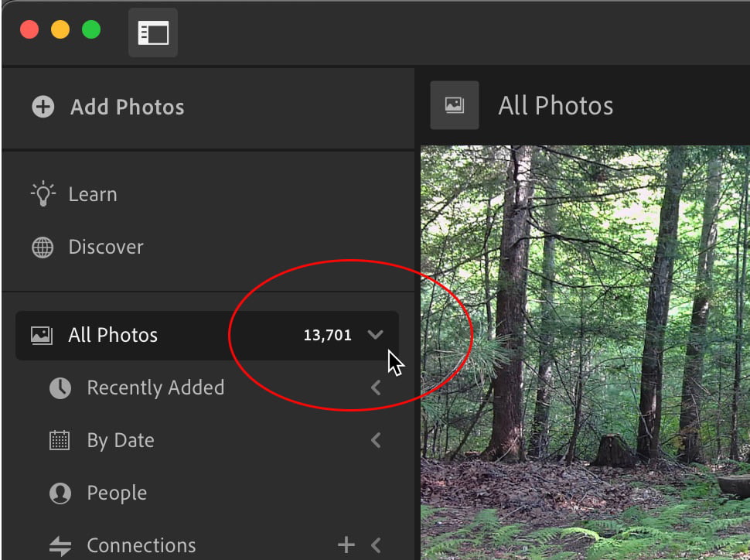Open the forest photo thumbnail

click(585, 353)
